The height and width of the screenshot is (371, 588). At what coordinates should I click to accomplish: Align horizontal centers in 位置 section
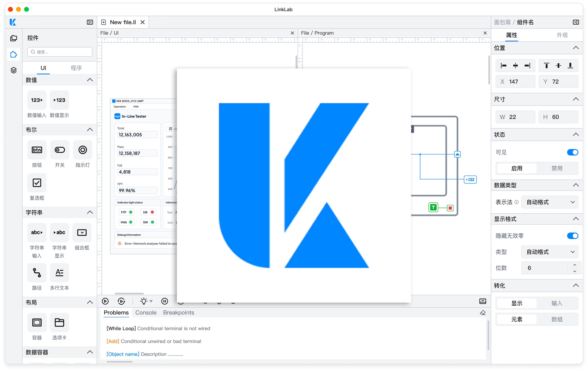(516, 65)
